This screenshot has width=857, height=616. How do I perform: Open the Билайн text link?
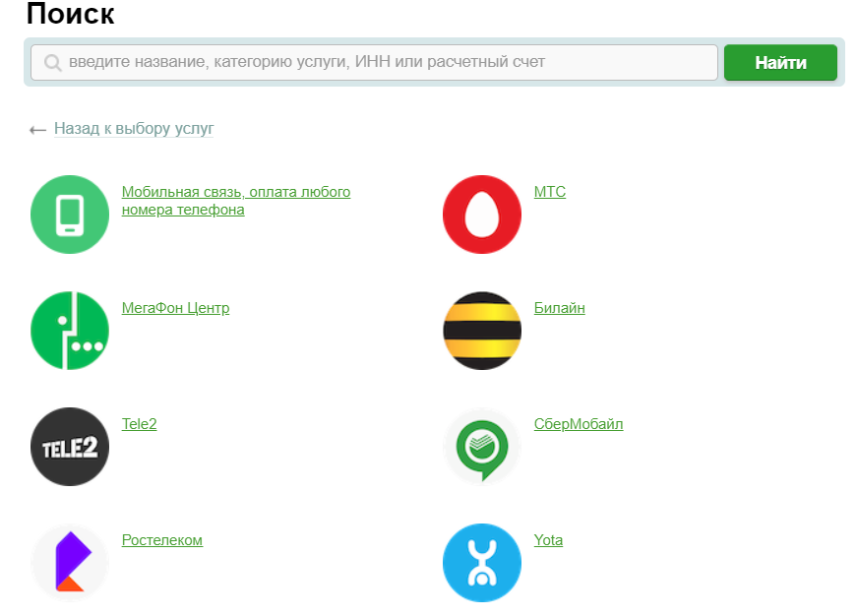click(560, 308)
